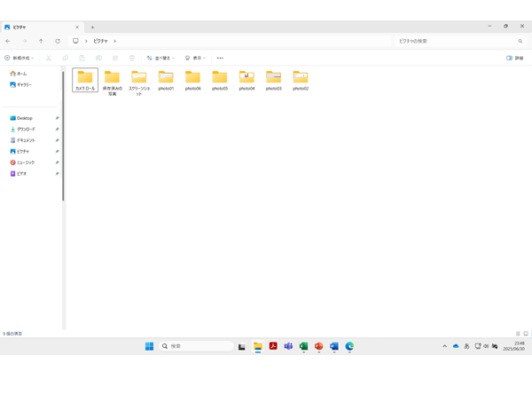Click the ピクチャの検索 search box
Screen dimensions: 532x395
457,41
